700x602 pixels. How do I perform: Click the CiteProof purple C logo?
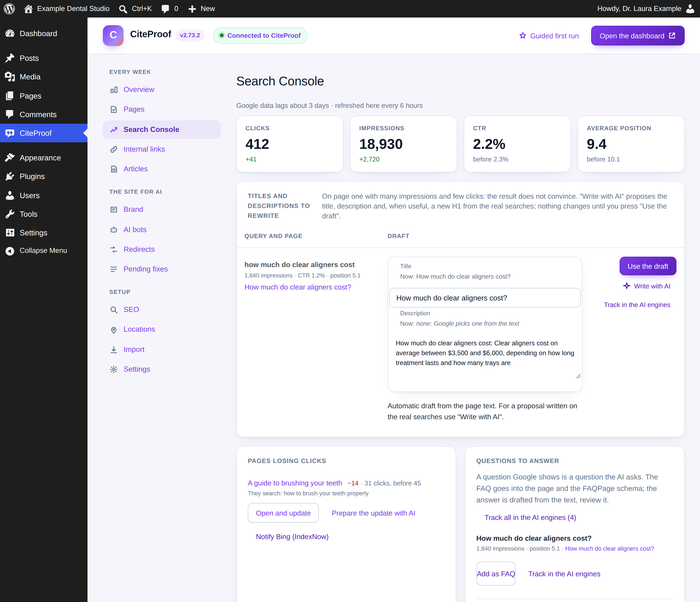click(x=113, y=35)
